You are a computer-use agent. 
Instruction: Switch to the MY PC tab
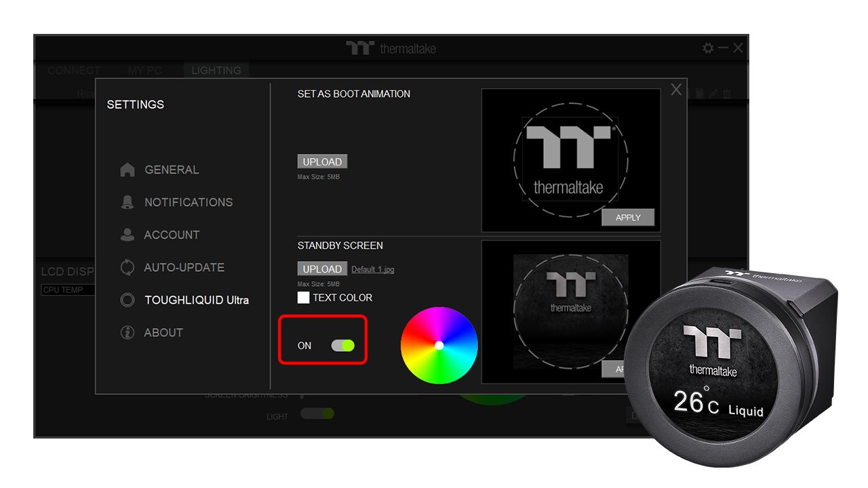(x=143, y=70)
